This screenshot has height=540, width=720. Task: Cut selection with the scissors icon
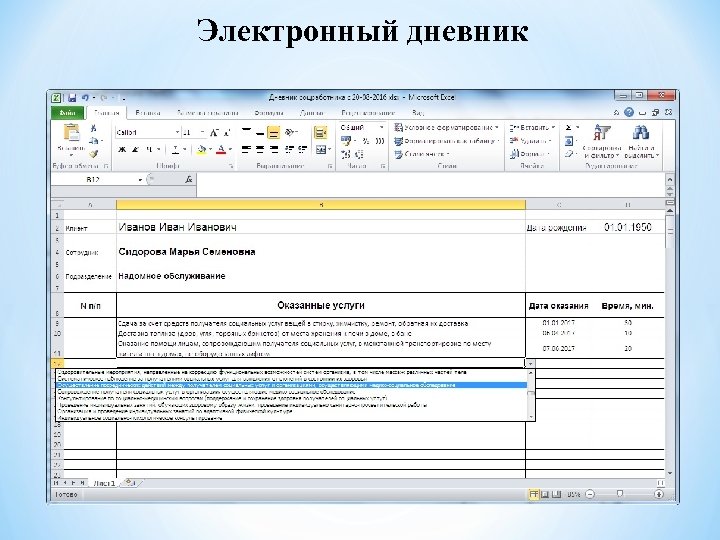(x=94, y=128)
